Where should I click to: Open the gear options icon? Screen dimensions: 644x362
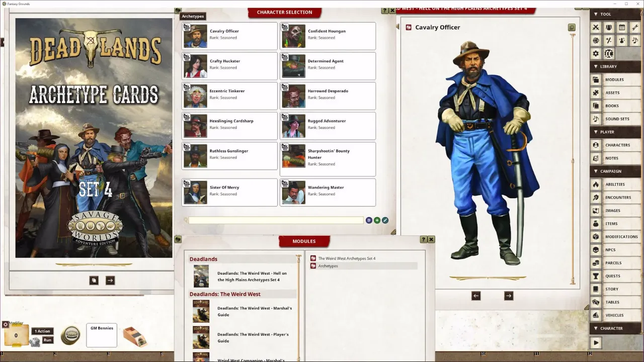(596, 54)
